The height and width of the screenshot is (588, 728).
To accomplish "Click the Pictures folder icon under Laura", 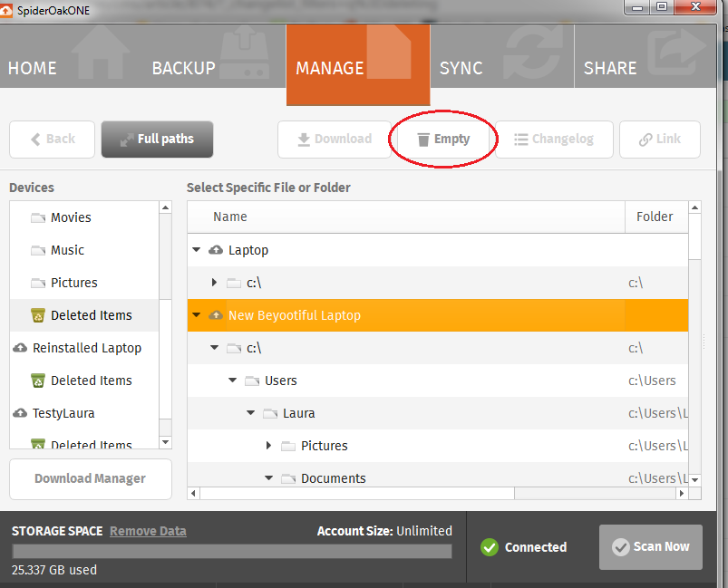I will pos(288,446).
